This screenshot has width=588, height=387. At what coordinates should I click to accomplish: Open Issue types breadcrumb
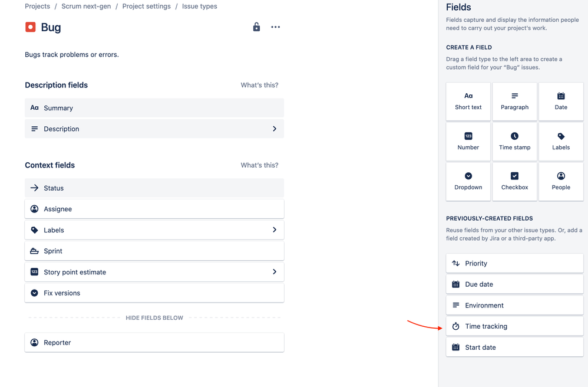pos(200,6)
